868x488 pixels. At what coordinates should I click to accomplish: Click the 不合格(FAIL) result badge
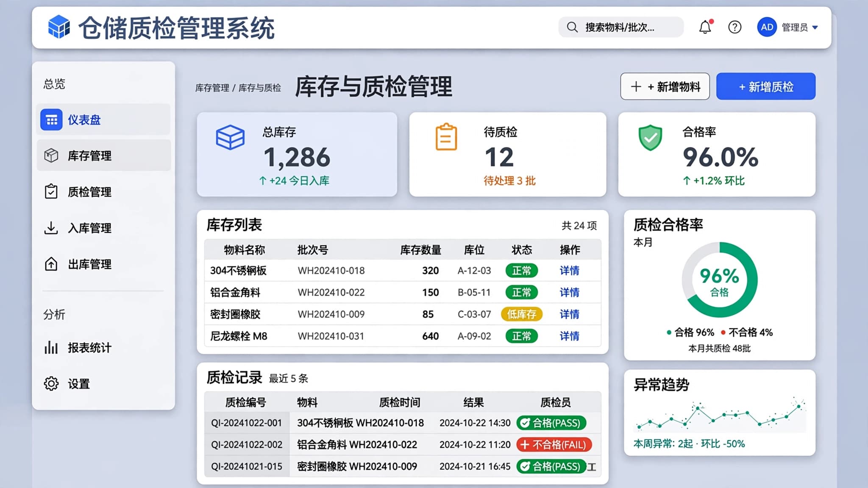[554, 445]
